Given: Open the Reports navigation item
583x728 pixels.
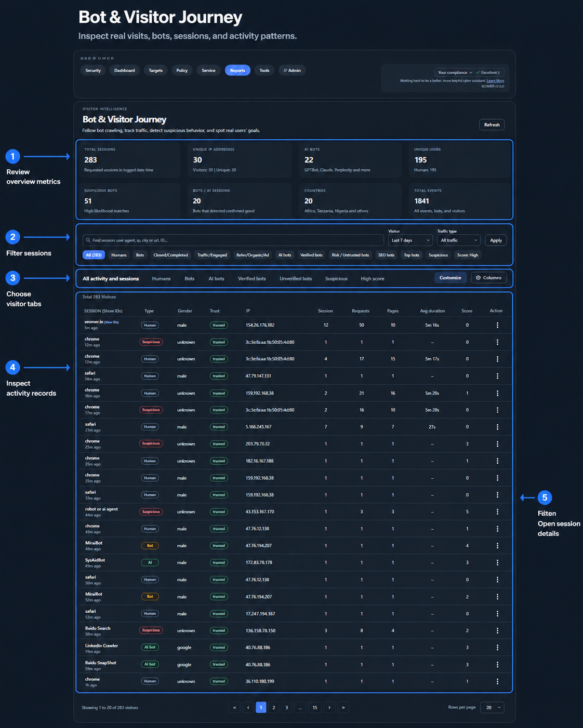Looking at the screenshot, I should pos(237,71).
